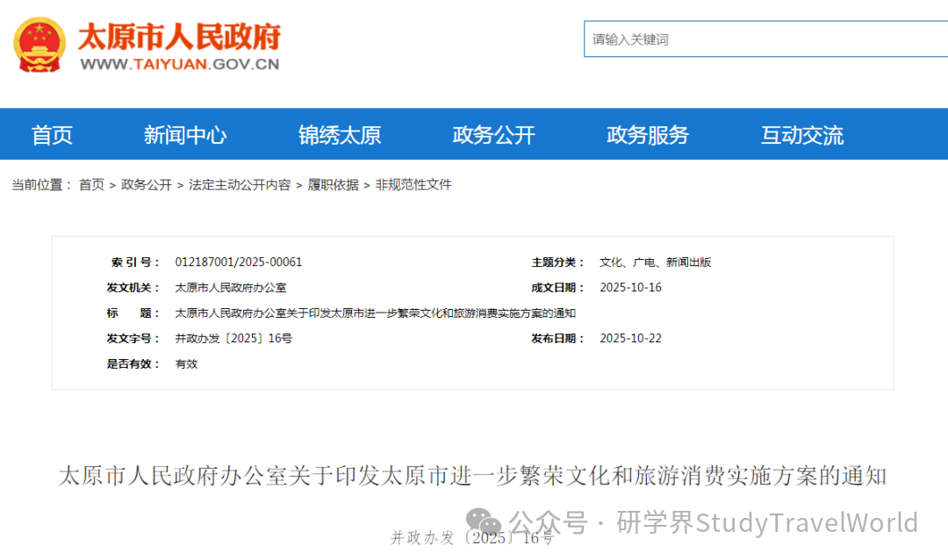This screenshot has width=948, height=560.
Task: Click the search keyword input box
Action: 764,39
